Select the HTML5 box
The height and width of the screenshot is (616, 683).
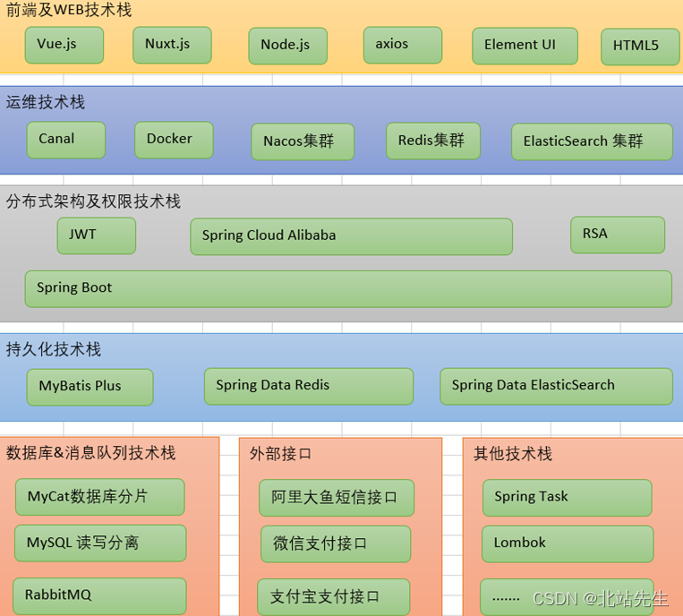[640, 47]
